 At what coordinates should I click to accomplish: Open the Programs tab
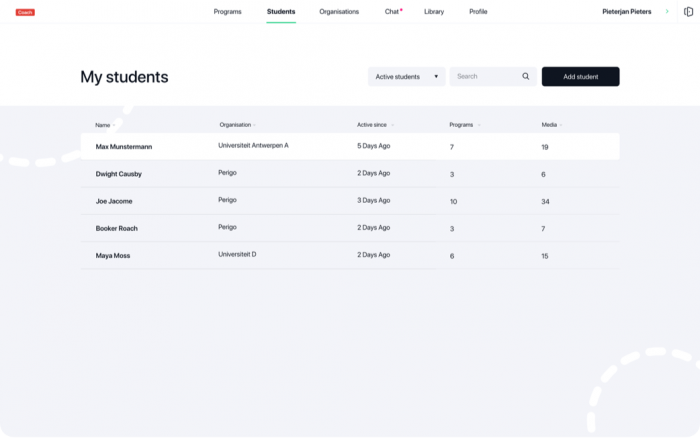click(227, 12)
